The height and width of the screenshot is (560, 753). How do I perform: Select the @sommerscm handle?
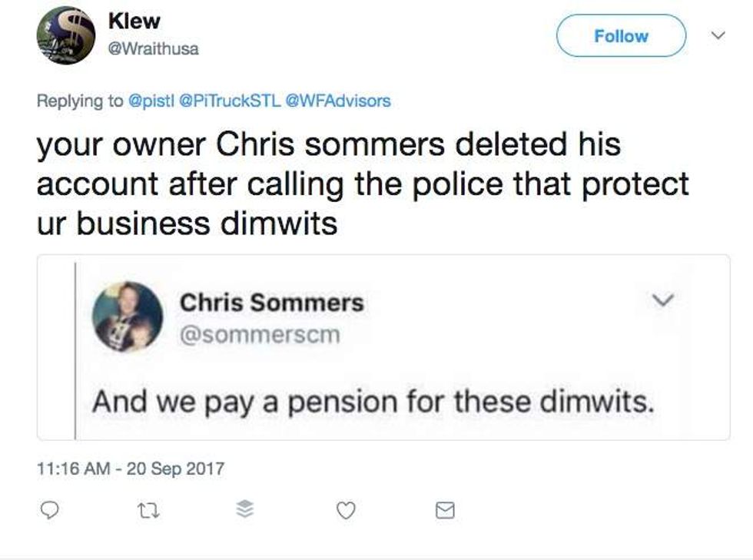(259, 334)
